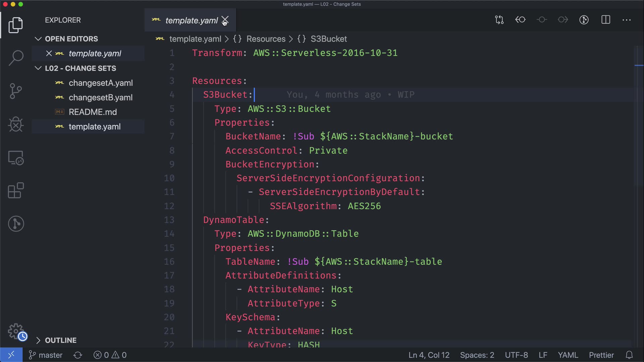644x362 pixels.
Task: Close the template.yaml editor tab
Action: pos(225,20)
